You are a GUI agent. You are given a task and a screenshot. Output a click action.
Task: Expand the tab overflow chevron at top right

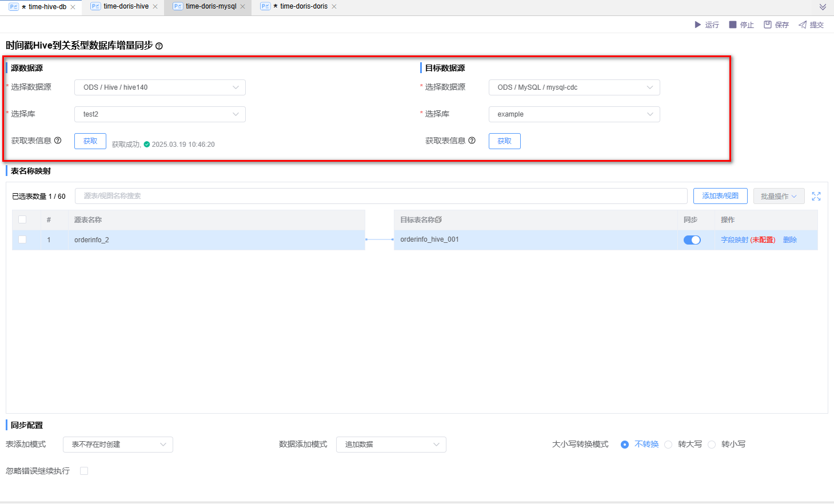(x=823, y=7)
